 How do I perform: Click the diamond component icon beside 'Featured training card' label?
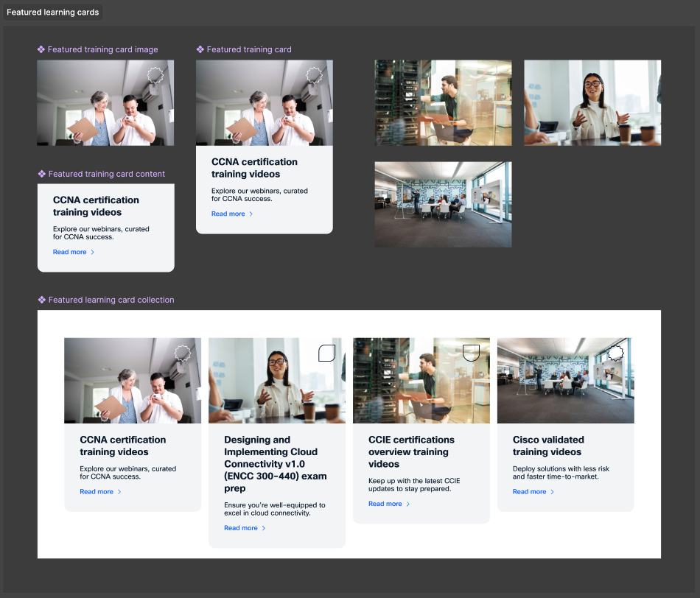(200, 49)
